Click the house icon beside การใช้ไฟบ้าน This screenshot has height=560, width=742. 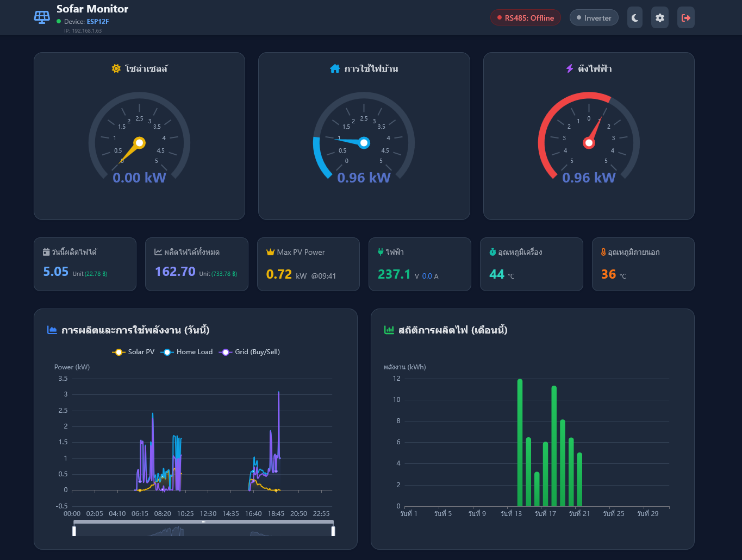pyautogui.click(x=335, y=68)
